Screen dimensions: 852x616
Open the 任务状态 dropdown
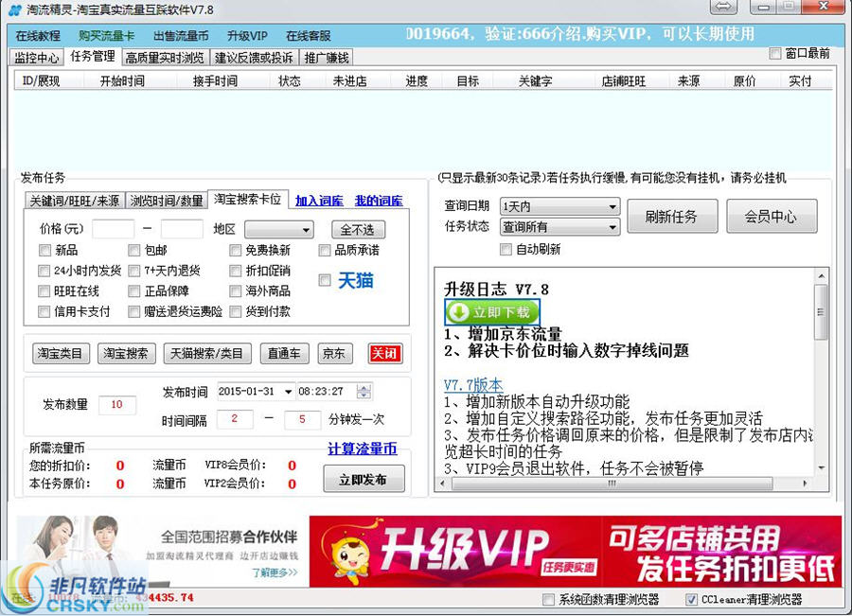coord(559,226)
